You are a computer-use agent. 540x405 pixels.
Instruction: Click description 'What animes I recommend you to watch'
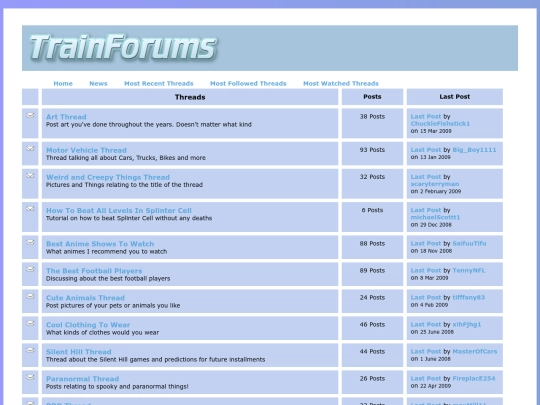tap(106, 252)
